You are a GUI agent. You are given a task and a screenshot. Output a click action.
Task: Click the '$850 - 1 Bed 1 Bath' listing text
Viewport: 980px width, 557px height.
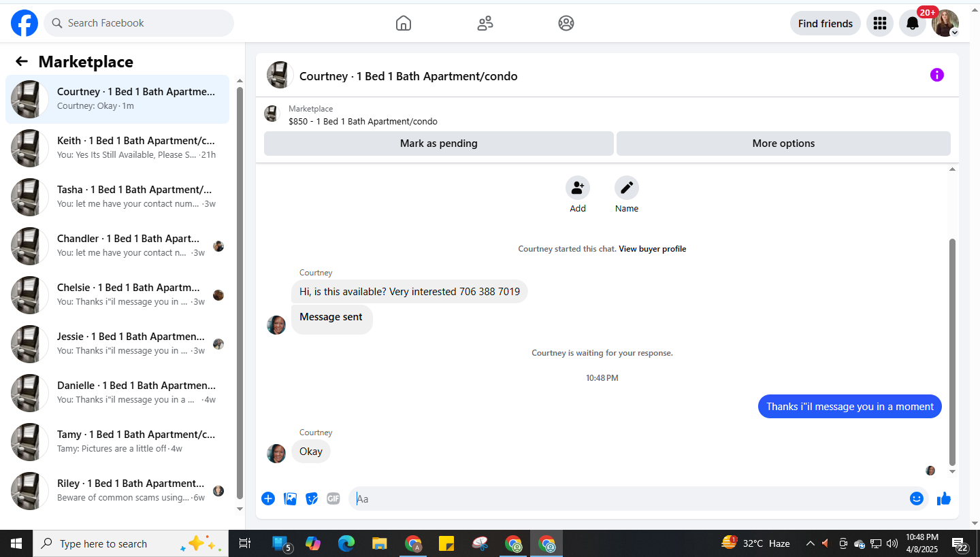[363, 122]
